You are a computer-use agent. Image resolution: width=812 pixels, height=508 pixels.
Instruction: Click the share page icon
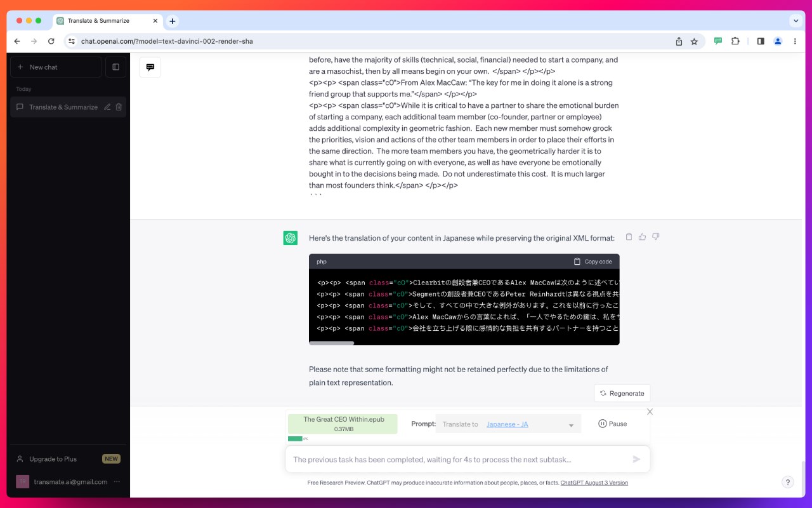click(679, 41)
